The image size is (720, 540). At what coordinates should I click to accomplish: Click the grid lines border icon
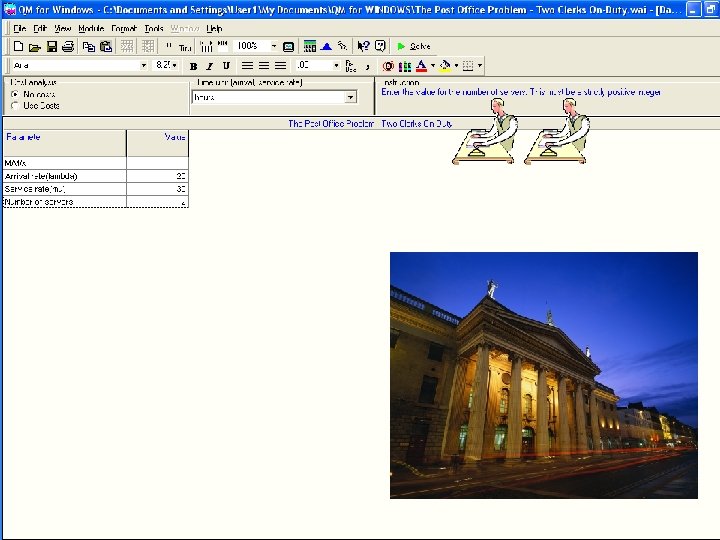tap(468, 66)
